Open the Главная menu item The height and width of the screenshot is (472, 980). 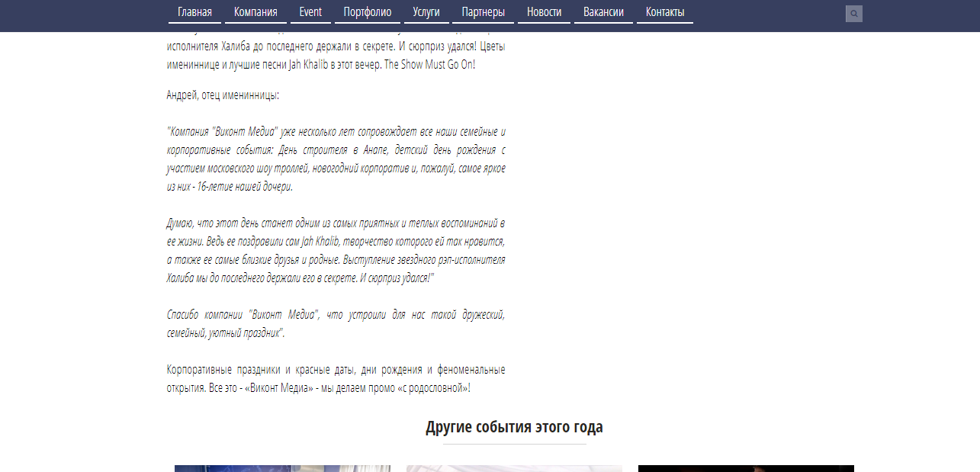click(x=194, y=12)
